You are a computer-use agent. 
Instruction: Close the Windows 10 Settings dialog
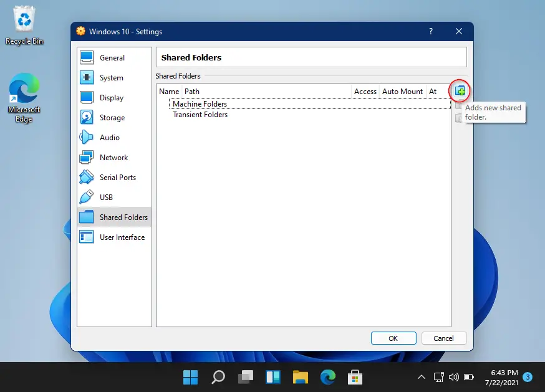(x=459, y=32)
